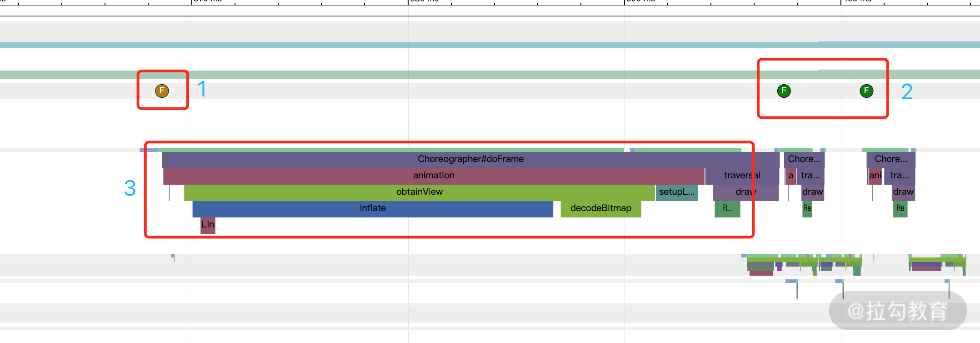This screenshot has width=980, height=343.
Task: Click the short 'a' animation slice
Action: 791,176
